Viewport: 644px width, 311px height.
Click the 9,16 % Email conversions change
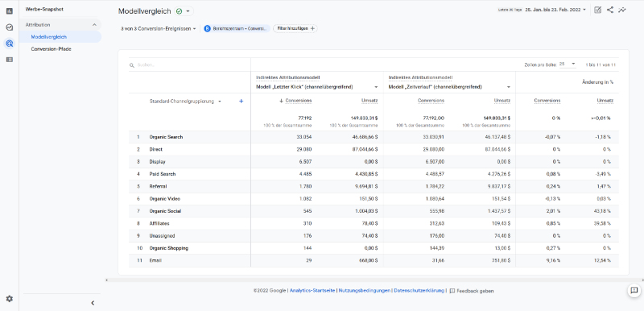(x=553, y=261)
